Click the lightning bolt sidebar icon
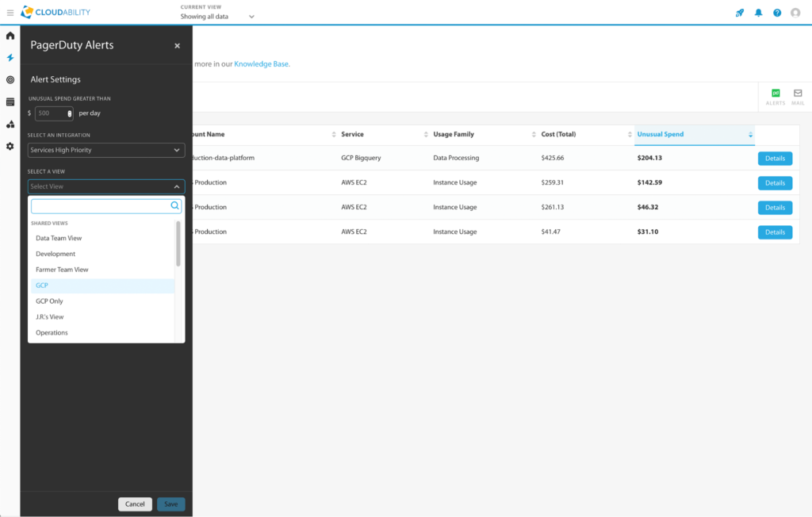Viewport: 812px width, 517px height. (x=10, y=58)
